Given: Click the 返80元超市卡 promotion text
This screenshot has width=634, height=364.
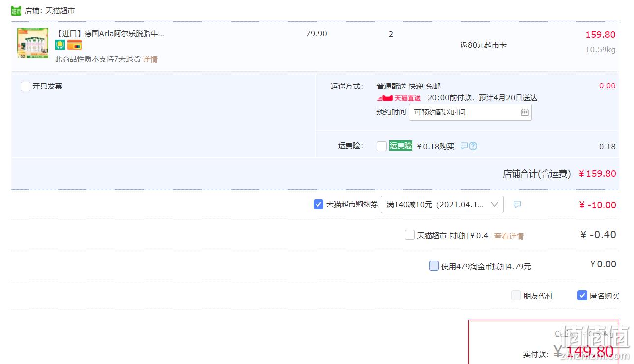Looking at the screenshot, I should (484, 45).
